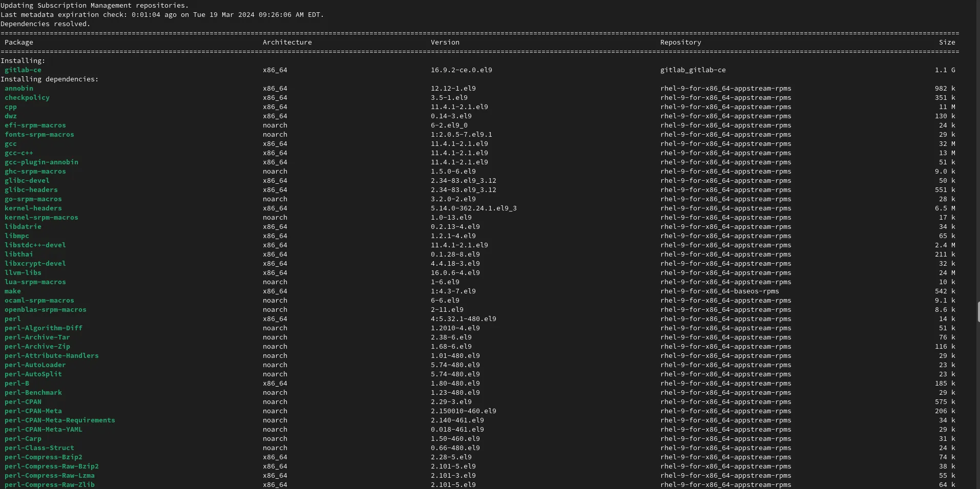The height and width of the screenshot is (489, 980).
Task: Click the 'Dependencies resolved.' line
Action: (46, 24)
